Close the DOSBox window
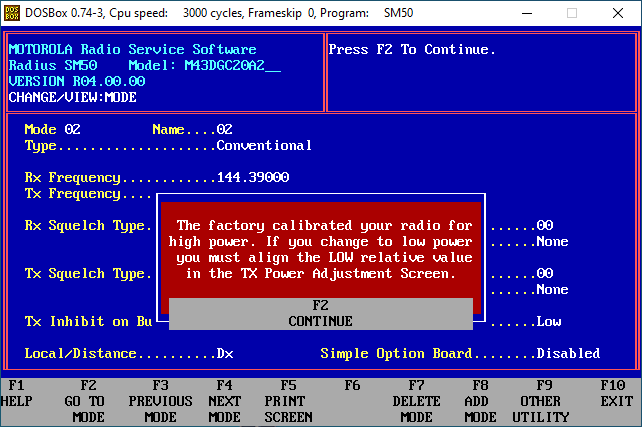Image resolution: width=642 pixels, height=427 pixels. coord(618,13)
